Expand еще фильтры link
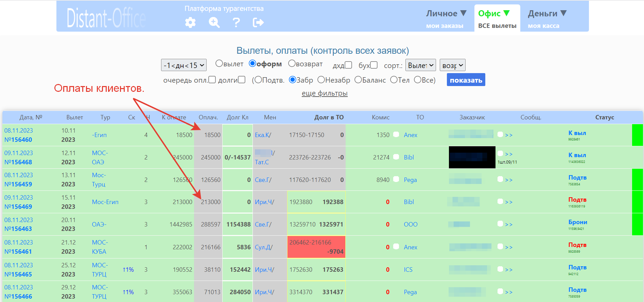Viewport: 644px width, 302px height. [x=325, y=93]
